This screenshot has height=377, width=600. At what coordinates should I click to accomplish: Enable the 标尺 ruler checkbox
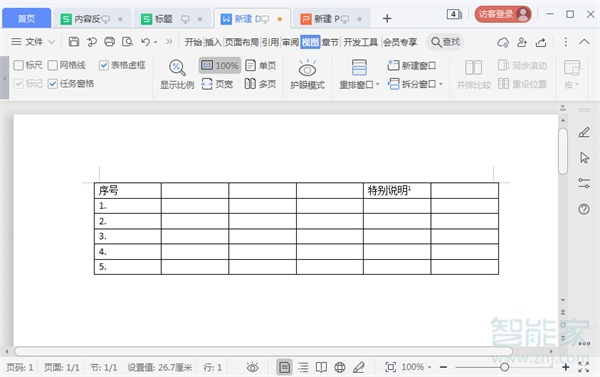[18, 65]
